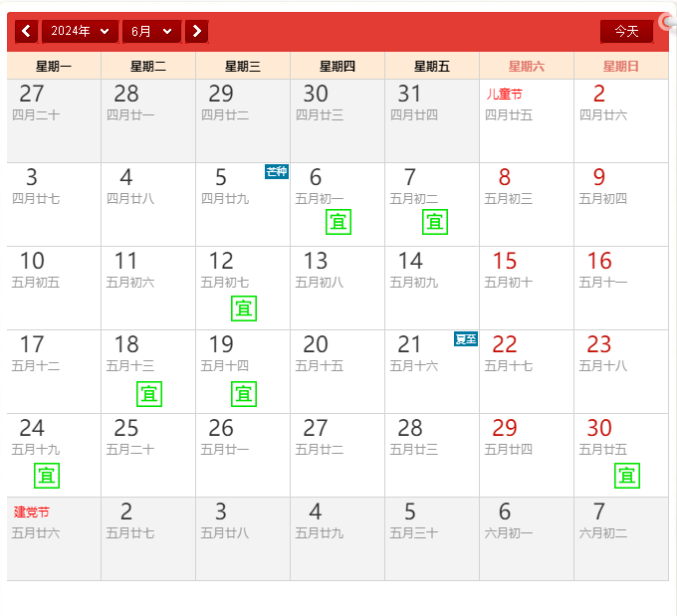Select June 14 五月初九
Viewport: 677px width, 616px height.
click(x=432, y=289)
